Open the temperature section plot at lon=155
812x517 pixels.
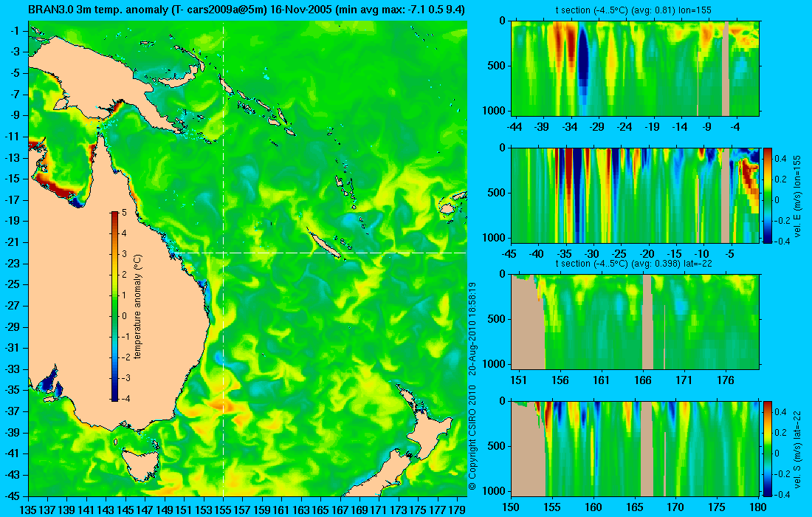[635, 69]
